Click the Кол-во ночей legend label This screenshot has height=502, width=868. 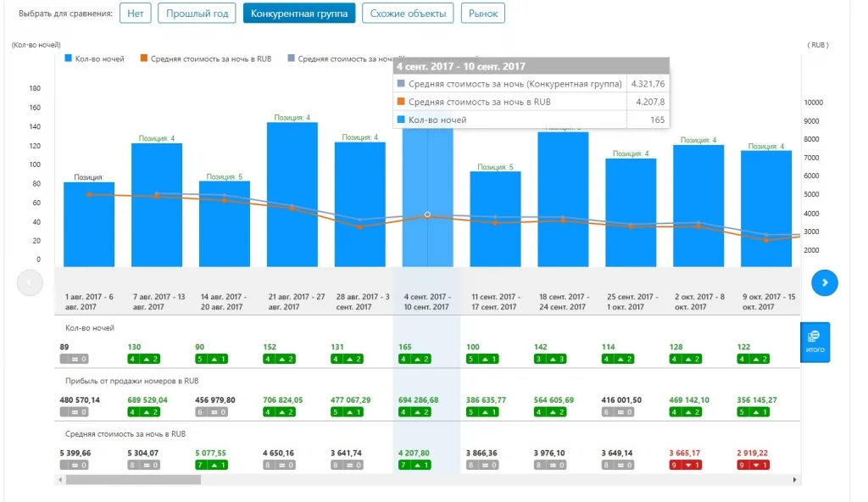point(100,59)
